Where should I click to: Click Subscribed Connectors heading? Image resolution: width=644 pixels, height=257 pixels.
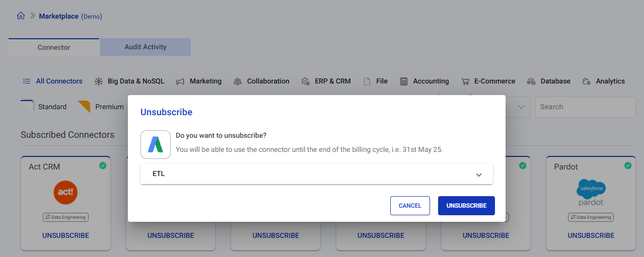click(x=67, y=135)
